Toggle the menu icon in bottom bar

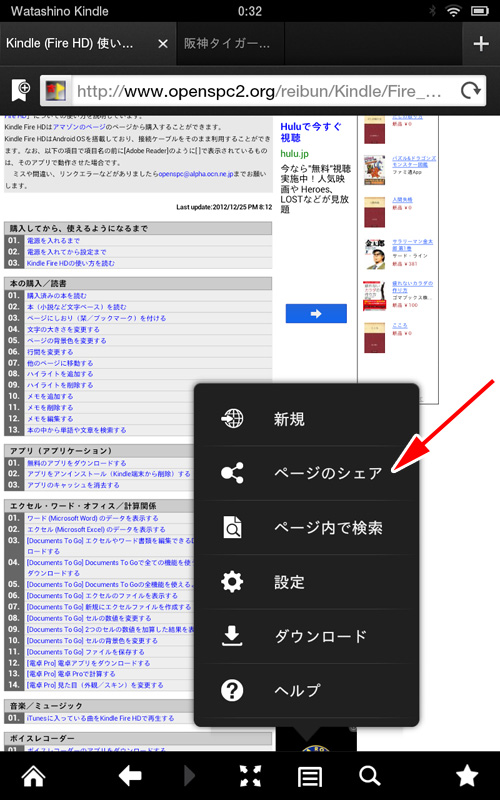tap(310, 777)
